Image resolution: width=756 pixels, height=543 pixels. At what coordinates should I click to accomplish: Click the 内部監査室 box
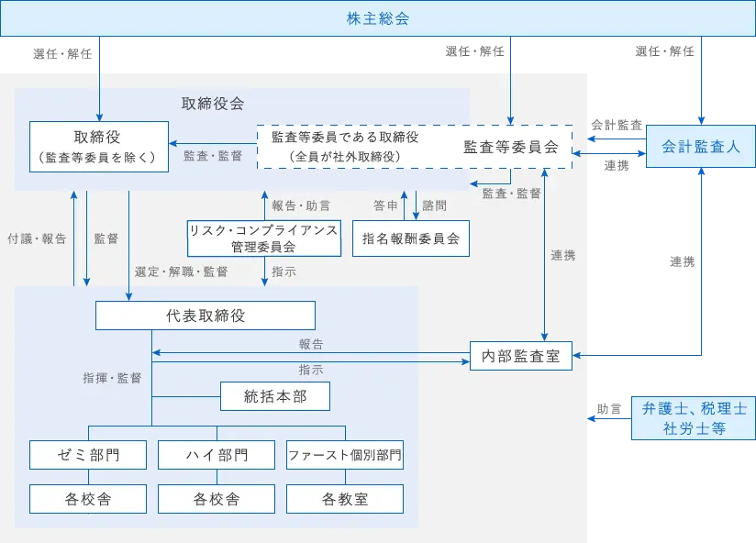click(520, 356)
